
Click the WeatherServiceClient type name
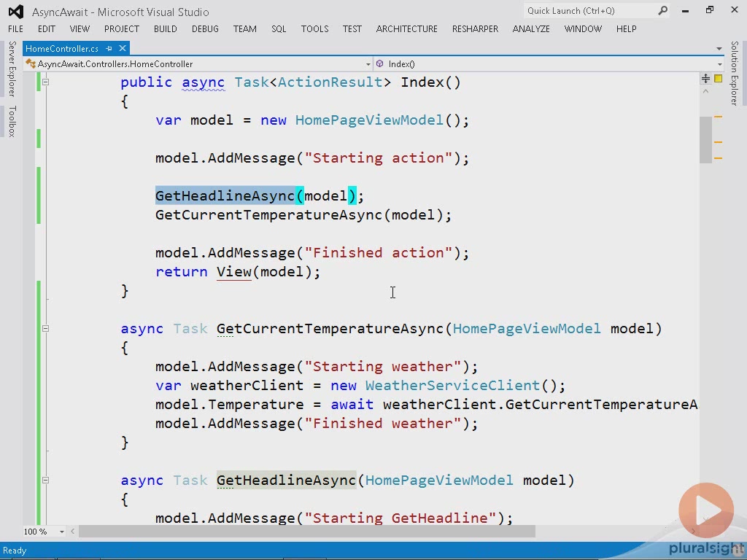click(452, 385)
